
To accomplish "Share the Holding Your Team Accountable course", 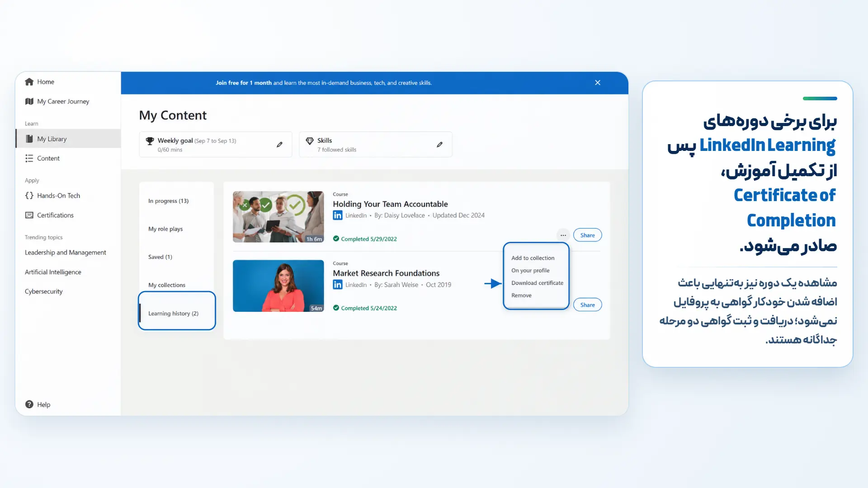I will (x=587, y=235).
